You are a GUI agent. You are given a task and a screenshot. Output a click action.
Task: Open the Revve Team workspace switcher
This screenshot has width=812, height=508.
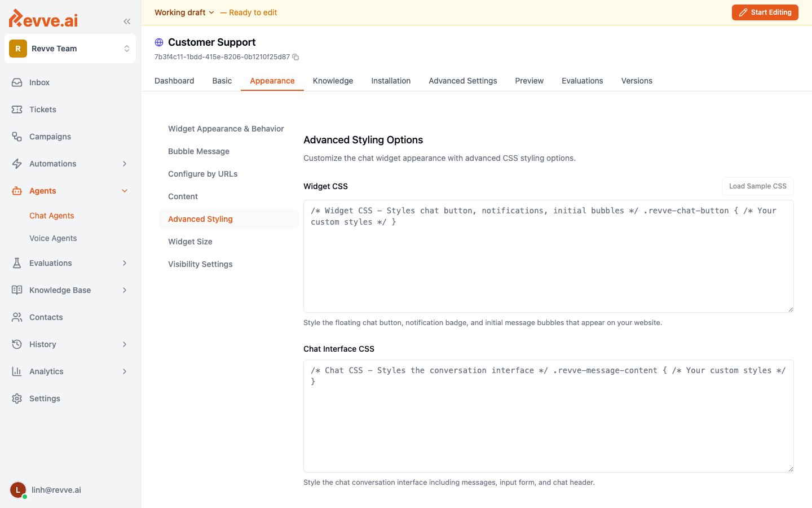click(70, 49)
